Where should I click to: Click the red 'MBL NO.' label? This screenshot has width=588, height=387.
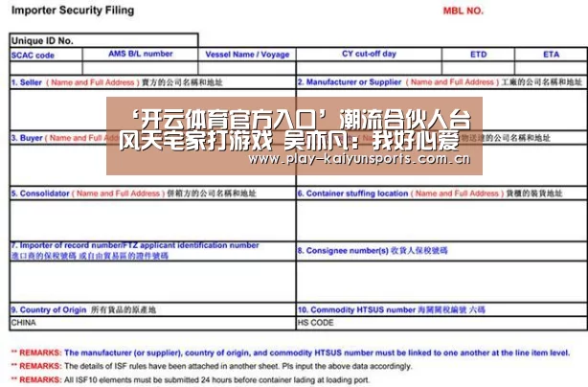pyautogui.click(x=464, y=11)
